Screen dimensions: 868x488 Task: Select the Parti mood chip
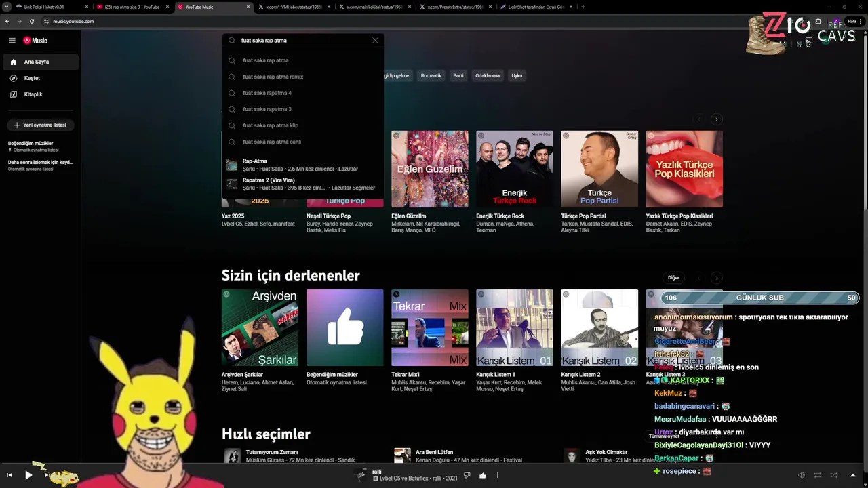pyautogui.click(x=458, y=76)
